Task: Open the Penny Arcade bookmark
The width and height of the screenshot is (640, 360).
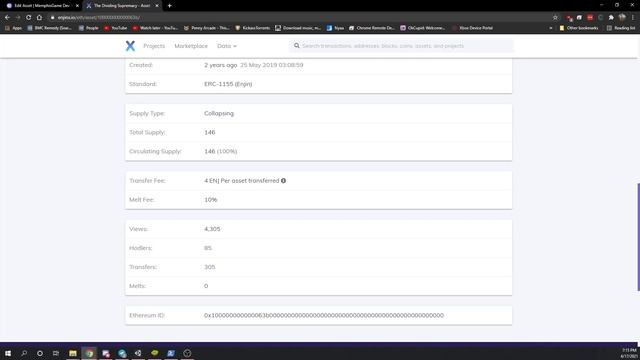Action: coord(207,28)
